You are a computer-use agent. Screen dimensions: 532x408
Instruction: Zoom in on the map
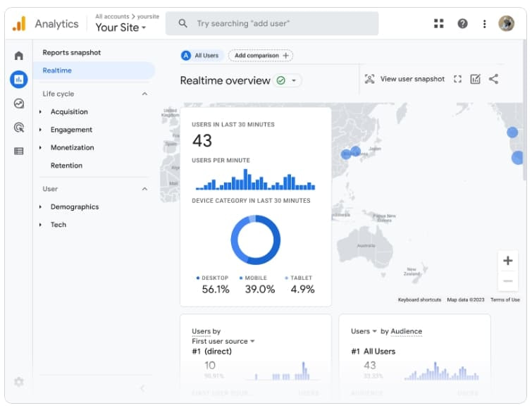click(x=507, y=261)
